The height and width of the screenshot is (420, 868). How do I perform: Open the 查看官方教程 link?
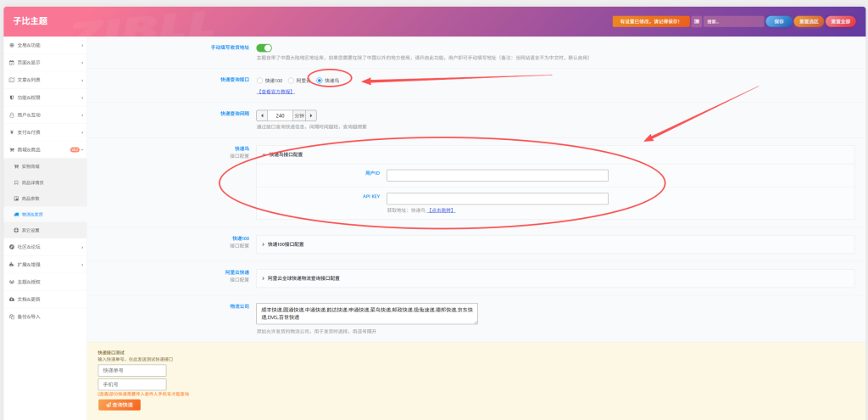275,92
